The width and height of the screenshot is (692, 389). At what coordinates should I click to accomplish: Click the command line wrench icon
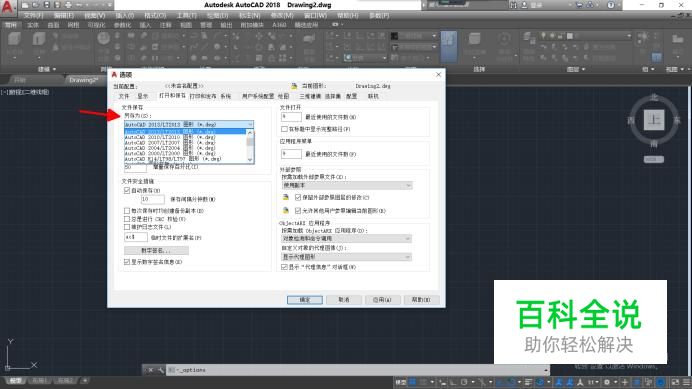(160, 370)
